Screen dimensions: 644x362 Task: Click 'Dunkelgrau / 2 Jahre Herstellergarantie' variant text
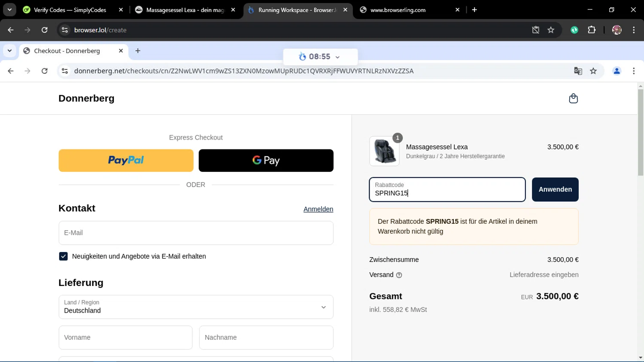(455, 156)
